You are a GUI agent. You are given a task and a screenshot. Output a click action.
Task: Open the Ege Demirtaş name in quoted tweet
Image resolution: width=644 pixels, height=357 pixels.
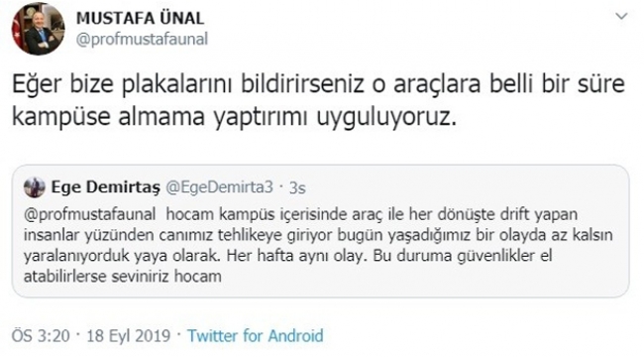(106, 187)
